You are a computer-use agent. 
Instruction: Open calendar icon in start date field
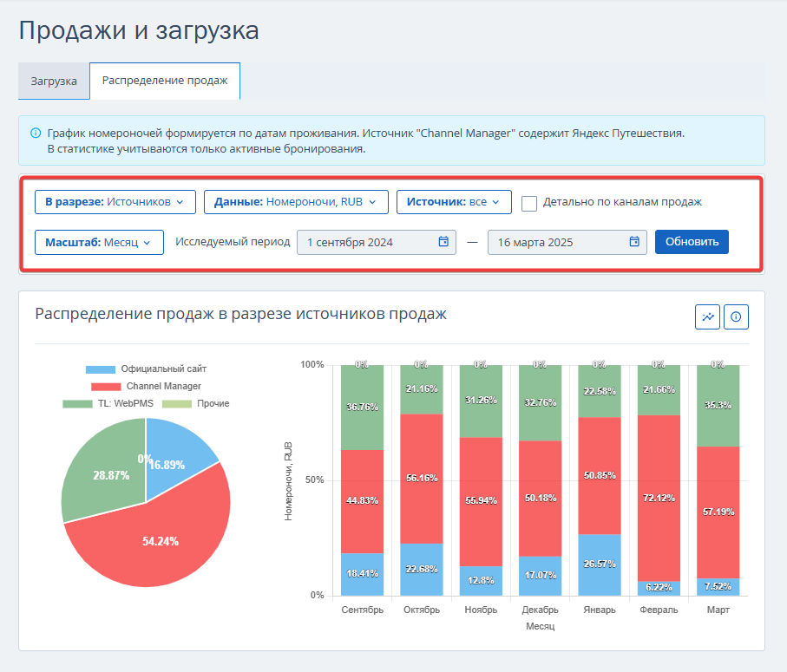443,242
